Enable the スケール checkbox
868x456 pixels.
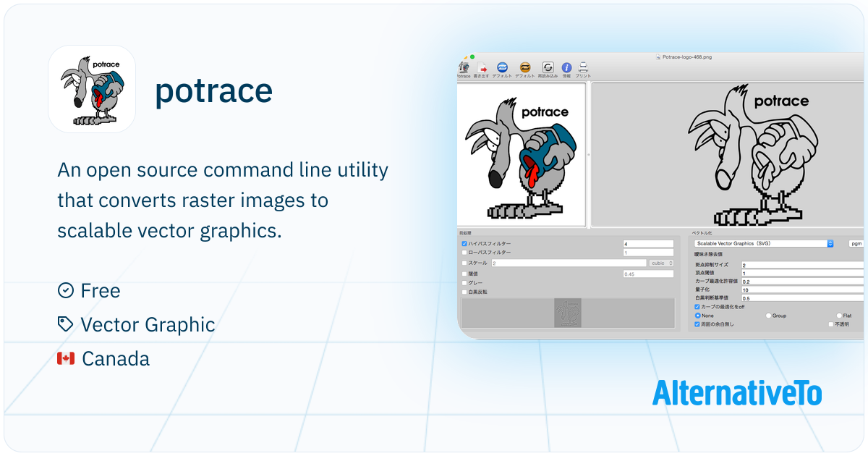[x=464, y=263]
